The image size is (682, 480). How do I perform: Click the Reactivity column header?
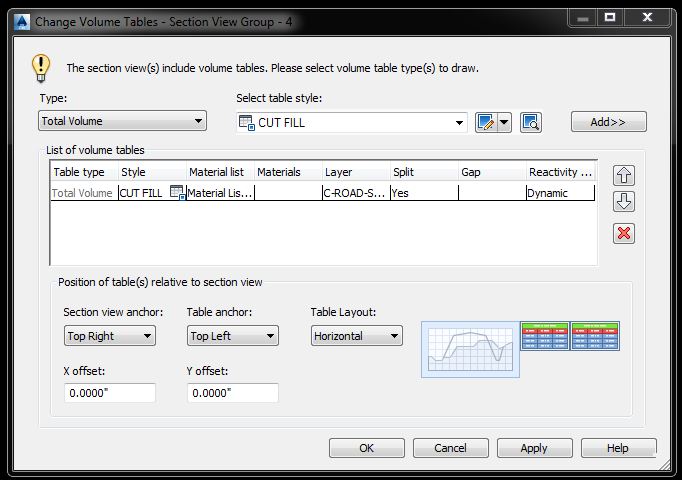point(560,172)
